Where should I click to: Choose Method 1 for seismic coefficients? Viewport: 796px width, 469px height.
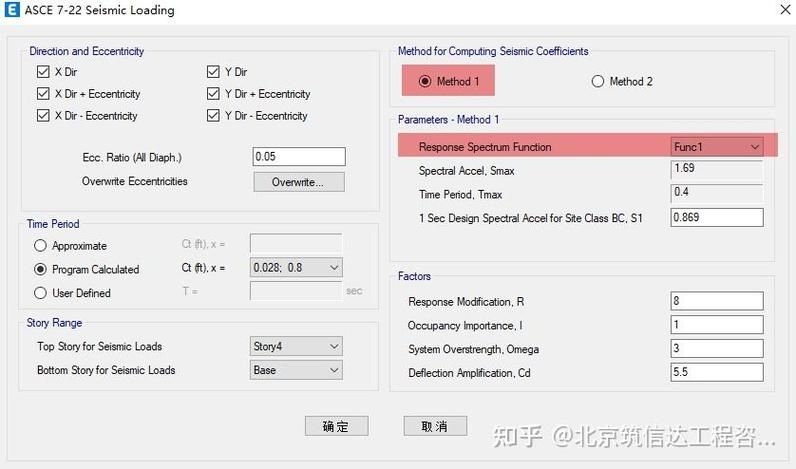point(425,81)
